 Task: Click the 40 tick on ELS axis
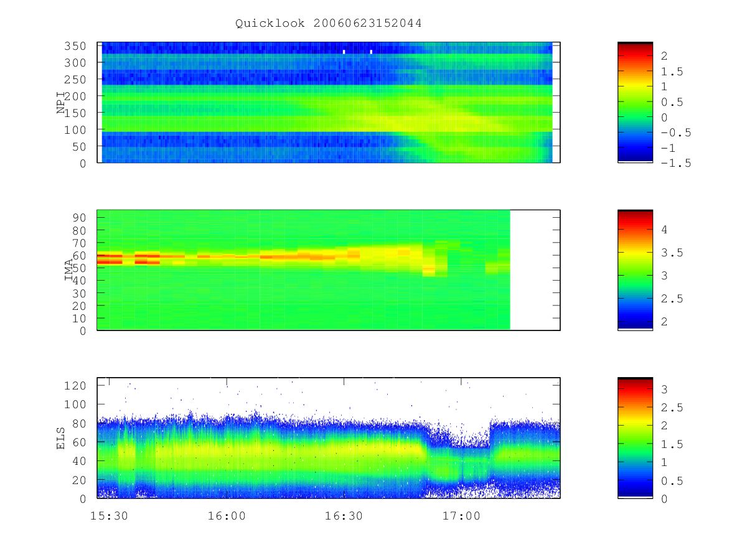point(80,461)
